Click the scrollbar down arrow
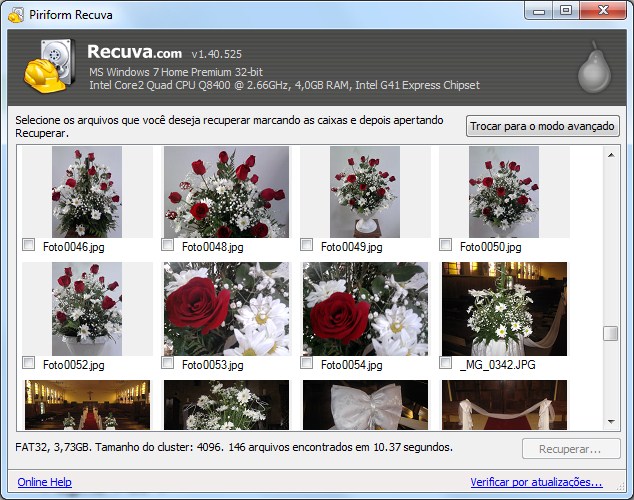The image size is (634, 500). 611,422
